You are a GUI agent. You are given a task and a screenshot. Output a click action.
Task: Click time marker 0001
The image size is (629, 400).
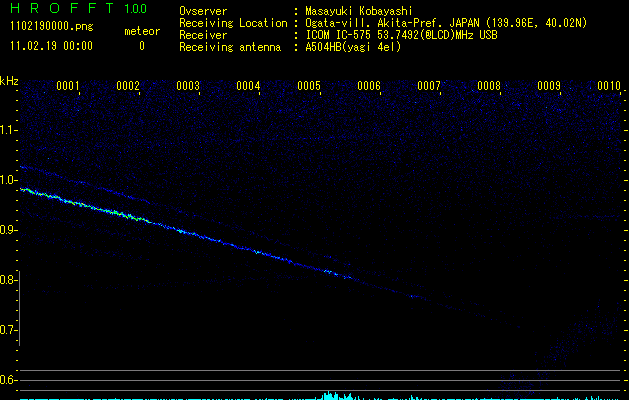(68, 86)
